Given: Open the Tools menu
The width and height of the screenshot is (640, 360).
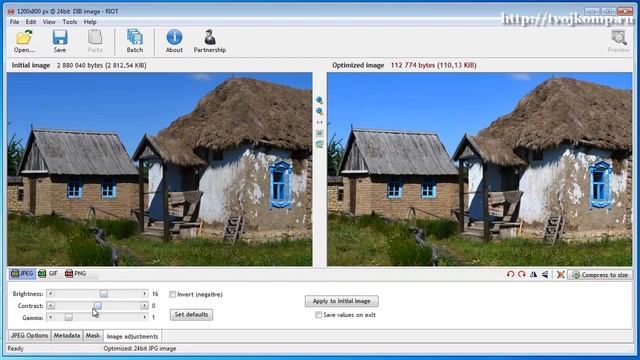Looking at the screenshot, I should point(70,22).
